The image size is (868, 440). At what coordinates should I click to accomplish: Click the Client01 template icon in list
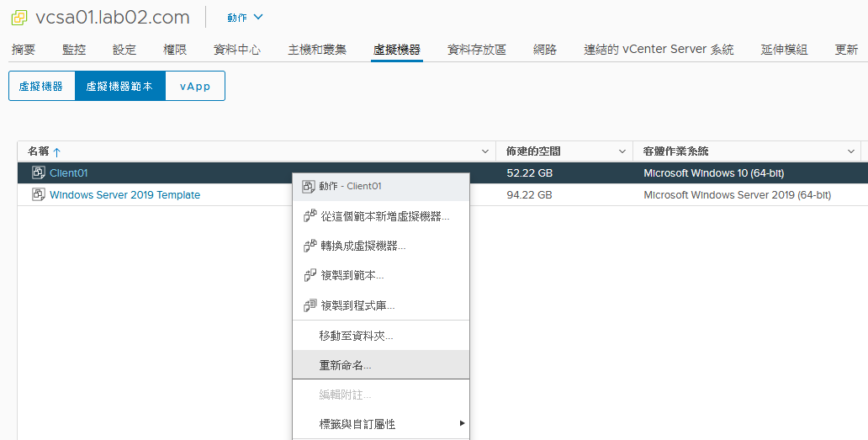tap(38, 173)
